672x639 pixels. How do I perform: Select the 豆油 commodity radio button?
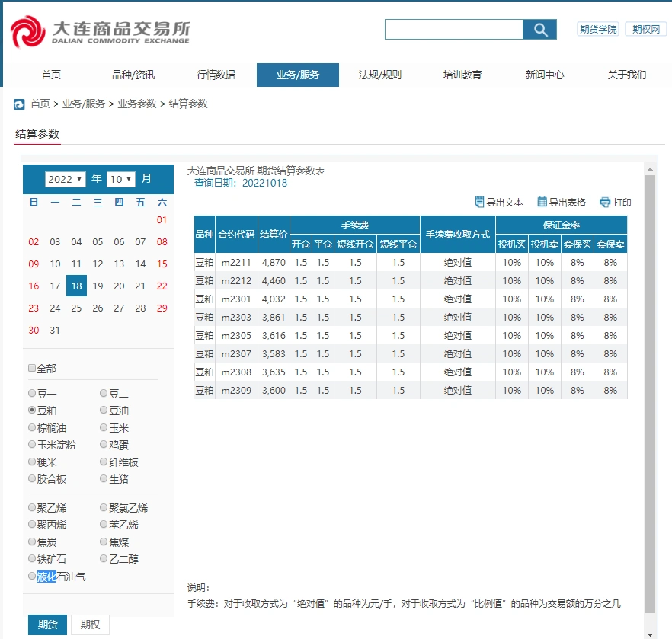(103, 411)
